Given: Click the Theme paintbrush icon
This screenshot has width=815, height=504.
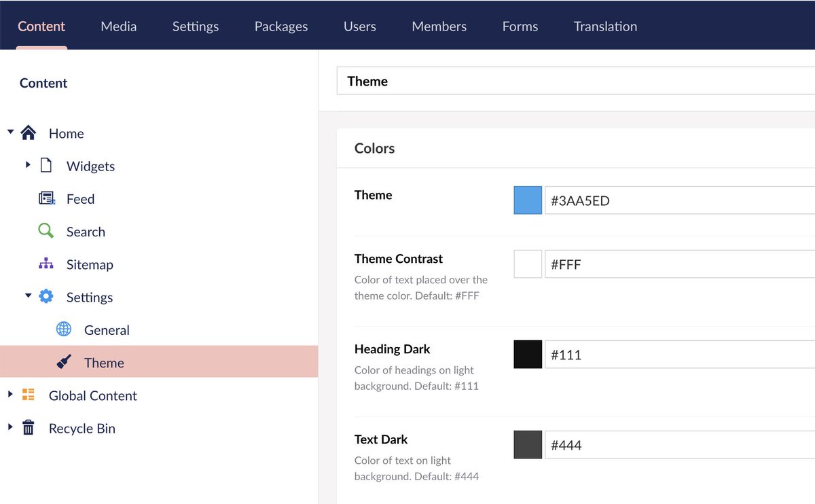Looking at the screenshot, I should (x=64, y=362).
